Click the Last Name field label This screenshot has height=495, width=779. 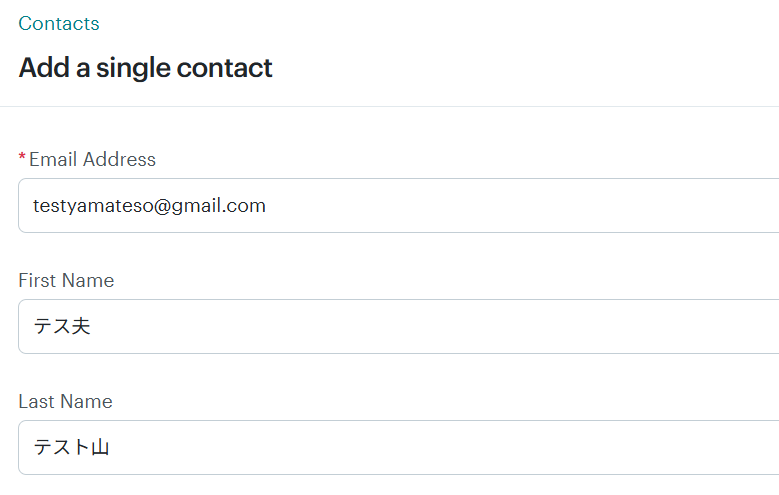[65, 401]
